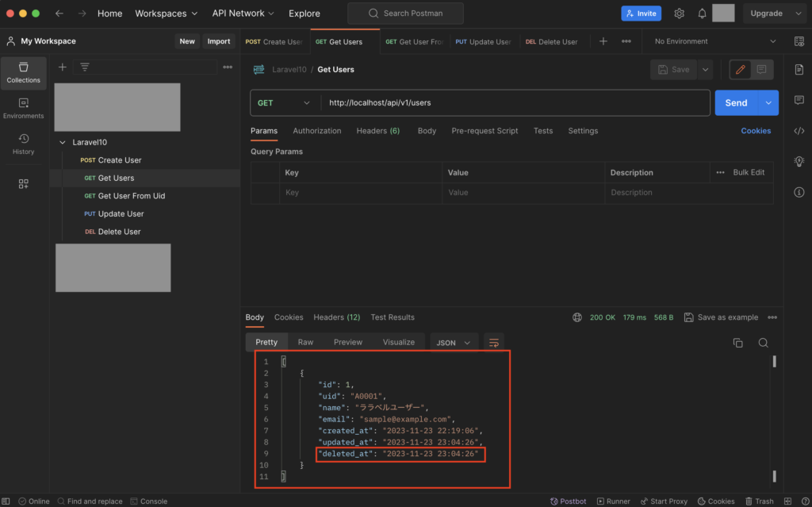Copy the response body
The image size is (812, 507).
[737, 342]
